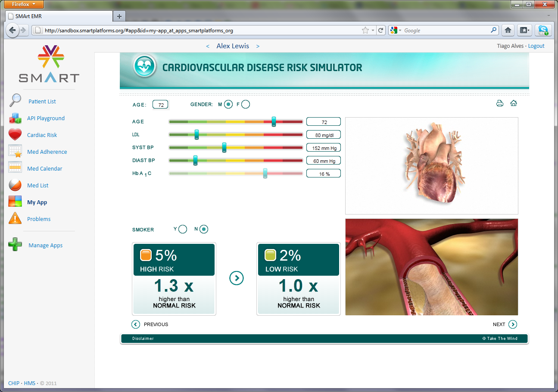Print the risk simulator report
Screen dimensions: 558x392
coord(499,103)
